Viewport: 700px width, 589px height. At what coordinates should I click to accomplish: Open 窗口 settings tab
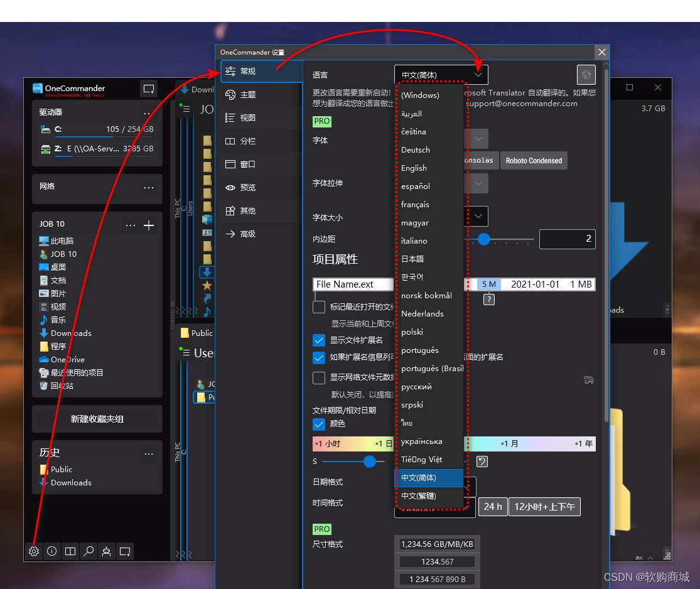(262, 165)
